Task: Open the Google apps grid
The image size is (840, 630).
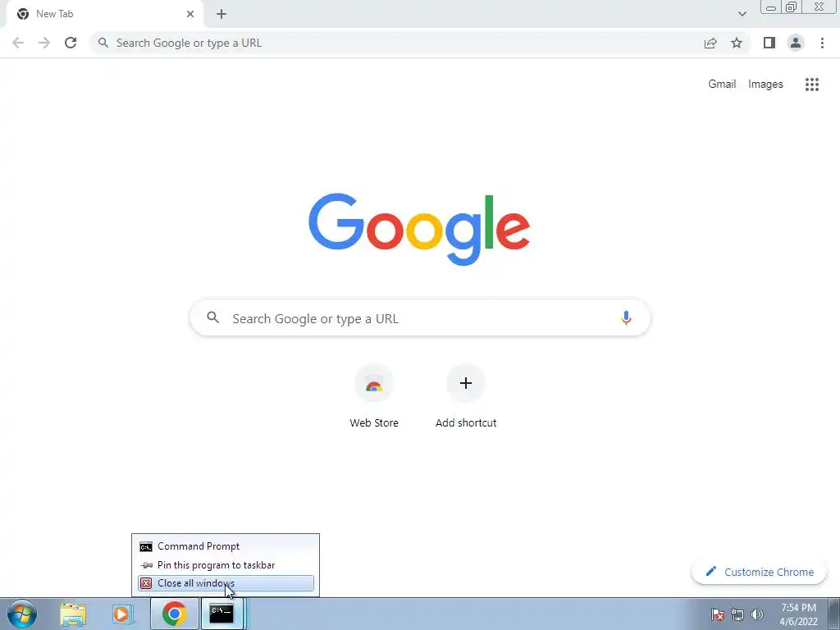Action: (811, 84)
